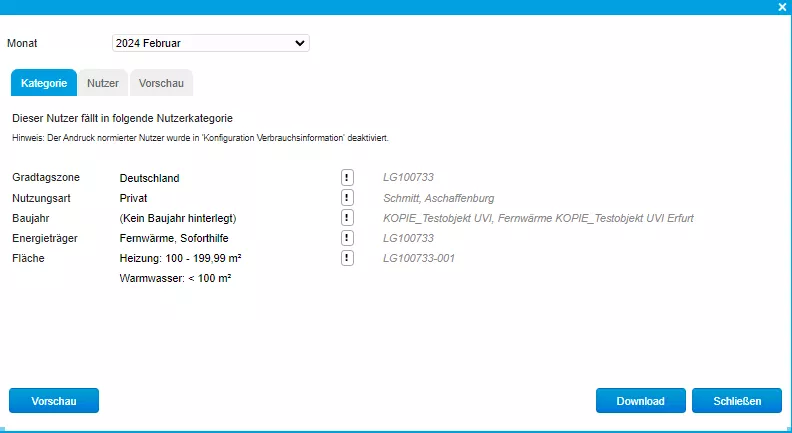The height and width of the screenshot is (433, 792).
Task: Click the KOPIE_Testobjekt UVI Erfurt text
Action: tap(538, 218)
